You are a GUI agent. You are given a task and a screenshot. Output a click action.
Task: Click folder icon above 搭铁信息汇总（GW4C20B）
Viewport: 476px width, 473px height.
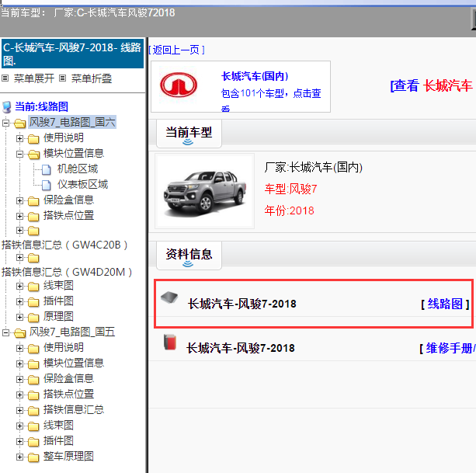coord(33,231)
